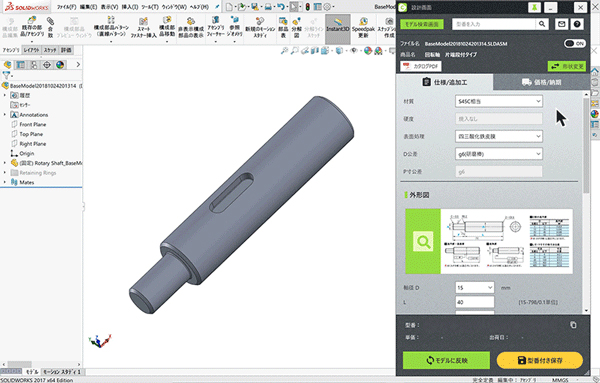Image resolution: width=600 pixels, height=383 pixels.
Task: Click the magnifier search icon in design panel
Action: tap(542, 24)
